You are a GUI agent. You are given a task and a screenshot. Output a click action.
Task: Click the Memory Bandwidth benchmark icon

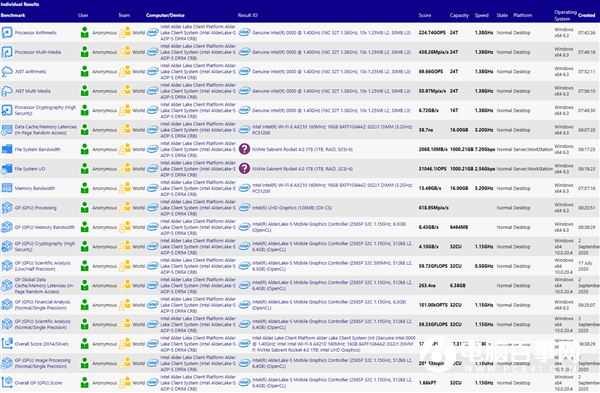7,188
